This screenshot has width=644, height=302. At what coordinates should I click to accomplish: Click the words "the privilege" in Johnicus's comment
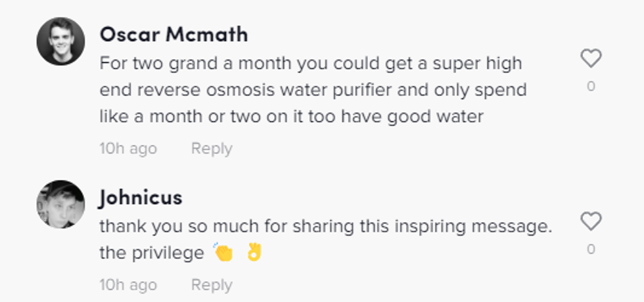coord(152,253)
